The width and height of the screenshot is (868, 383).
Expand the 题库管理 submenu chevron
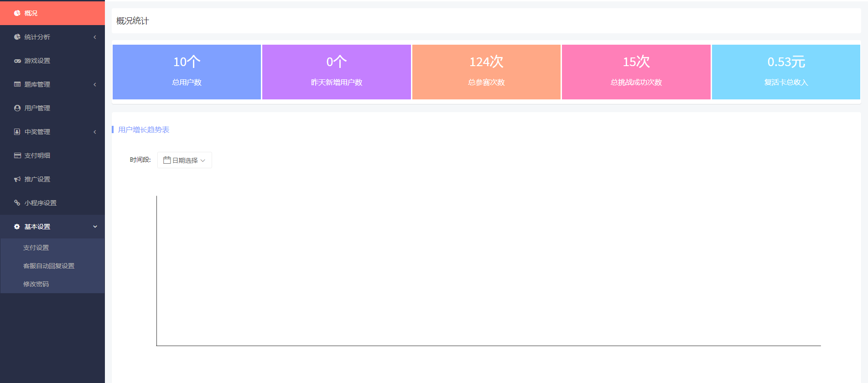(95, 84)
